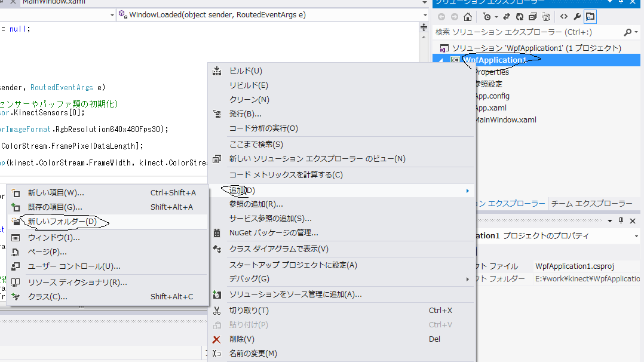644x362 pixels.
Task: Choose クラス ダイアグラムで表示(V)
Action: coord(342,249)
